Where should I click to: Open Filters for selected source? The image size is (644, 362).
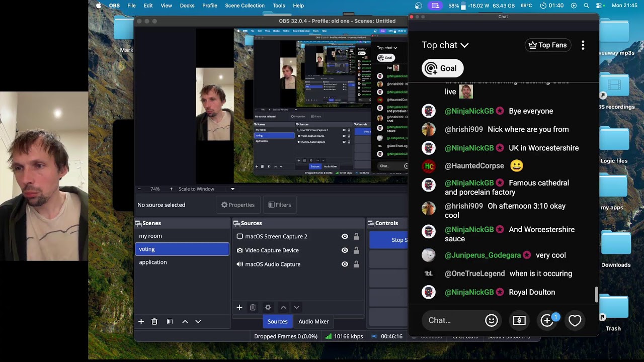(279, 205)
